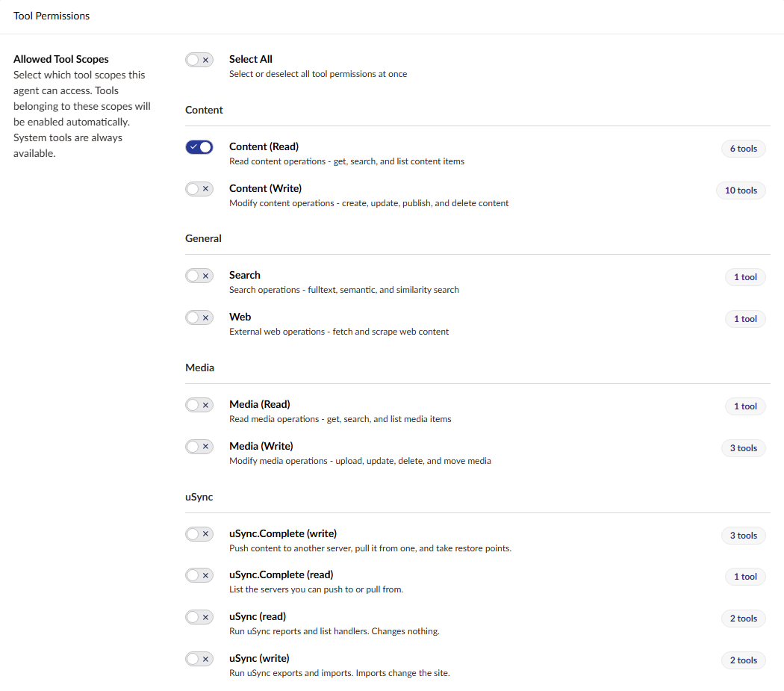
Task: Turn on uSync.Complete (write) toggle
Action: tap(199, 534)
